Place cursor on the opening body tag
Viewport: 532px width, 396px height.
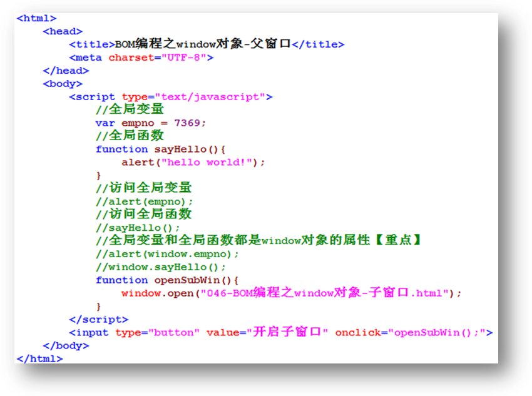coord(63,84)
